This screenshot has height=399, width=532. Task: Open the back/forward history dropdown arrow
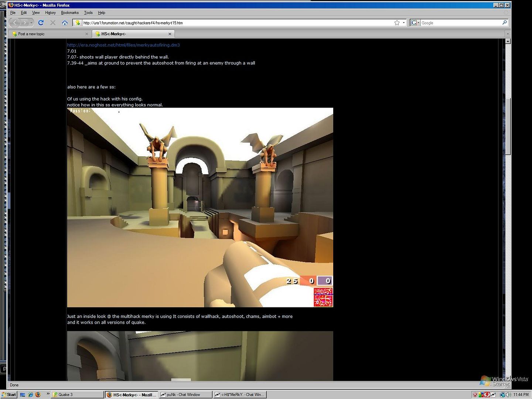point(32,23)
